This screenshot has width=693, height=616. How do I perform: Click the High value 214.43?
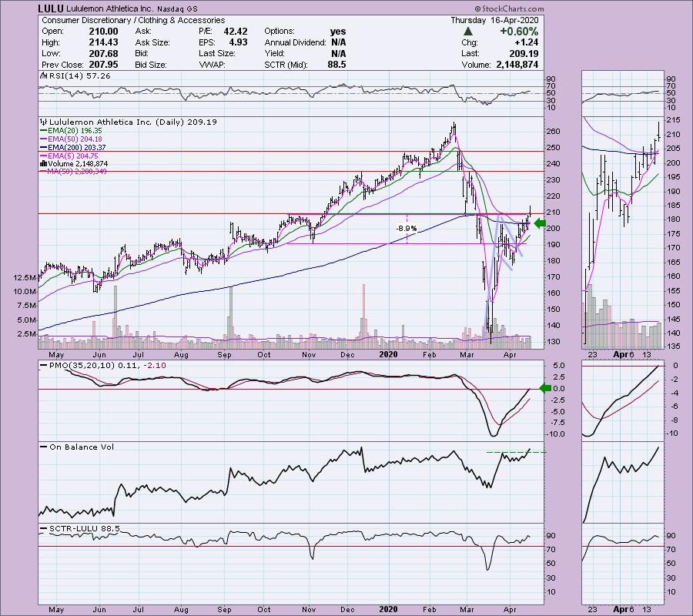point(103,42)
